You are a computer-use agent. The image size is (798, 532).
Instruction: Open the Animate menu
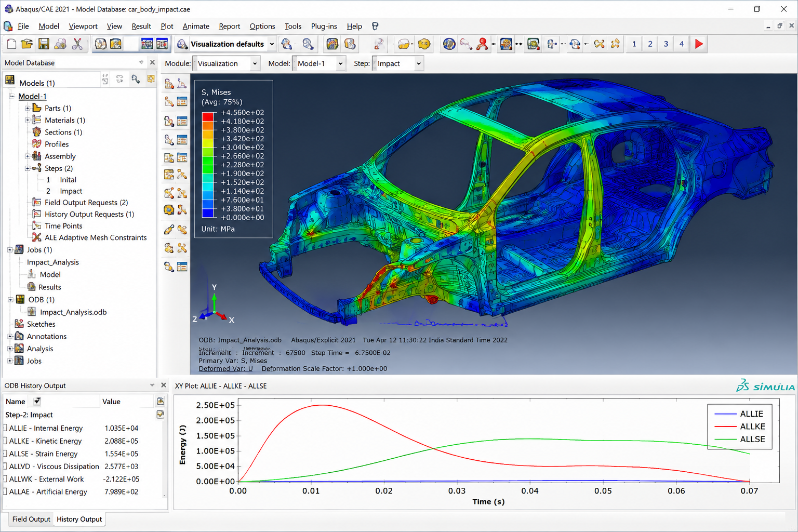point(196,26)
